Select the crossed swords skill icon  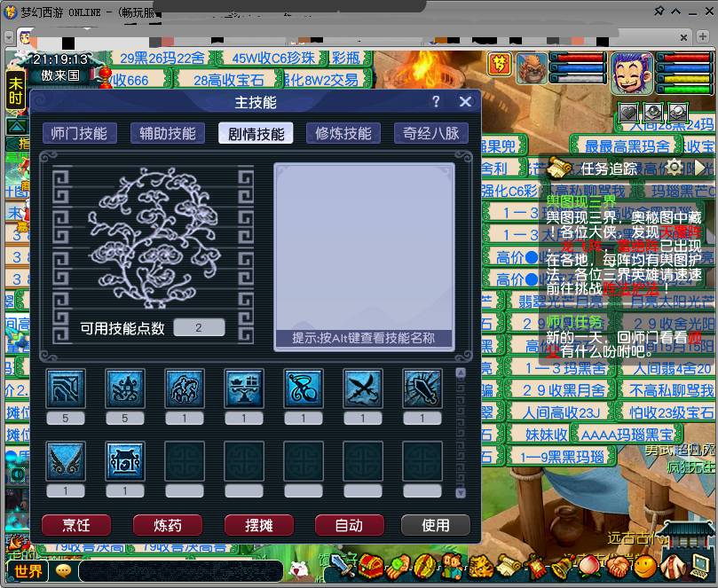(x=363, y=388)
